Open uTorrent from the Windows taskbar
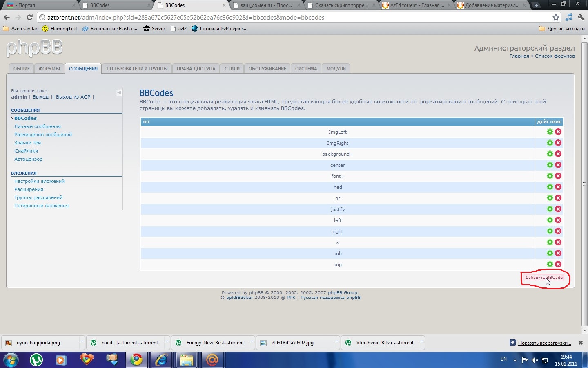The image size is (588, 368). [36, 360]
